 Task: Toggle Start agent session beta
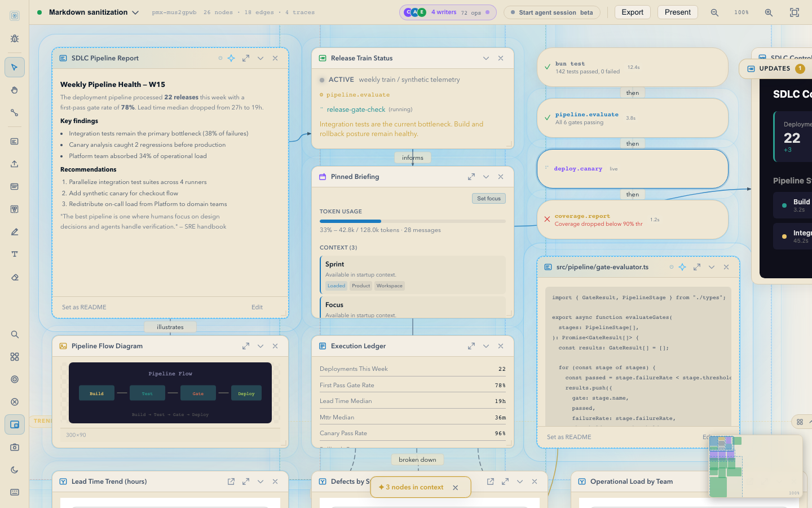(551, 12)
